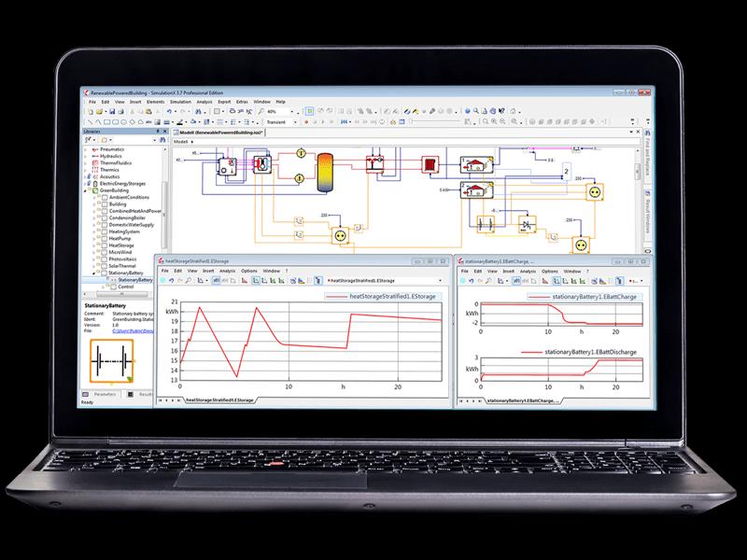
Task: Select the SolarThermal library folder
Action: tap(122, 266)
